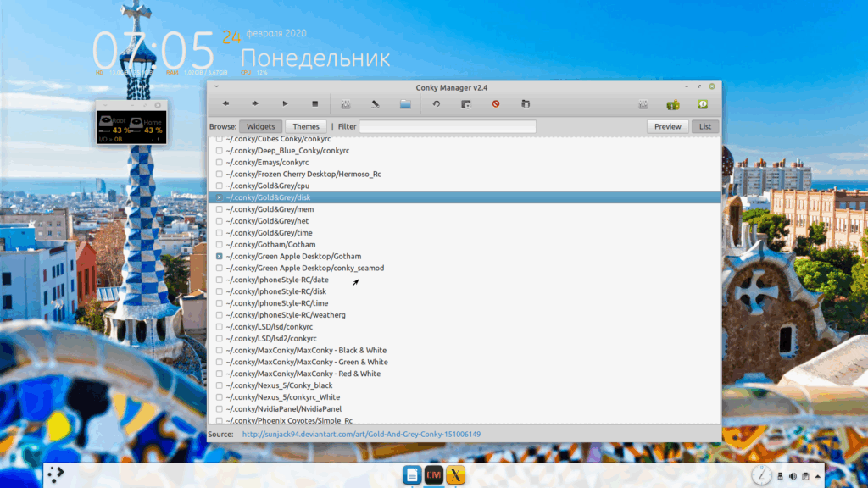
Task: Open the main menu icon on the taskbar
Action: (x=55, y=474)
